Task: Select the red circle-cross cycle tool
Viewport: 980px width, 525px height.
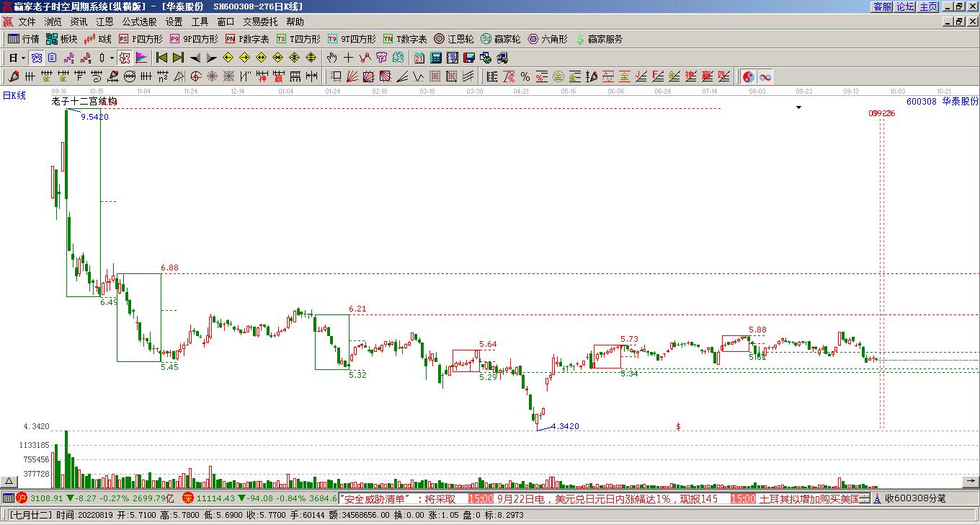Action: pos(195,76)
